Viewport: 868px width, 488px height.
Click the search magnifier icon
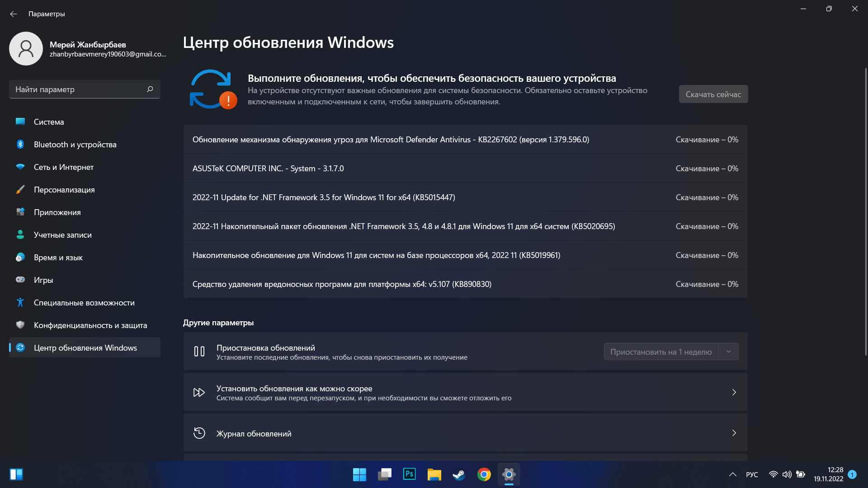tap(150, 89)
